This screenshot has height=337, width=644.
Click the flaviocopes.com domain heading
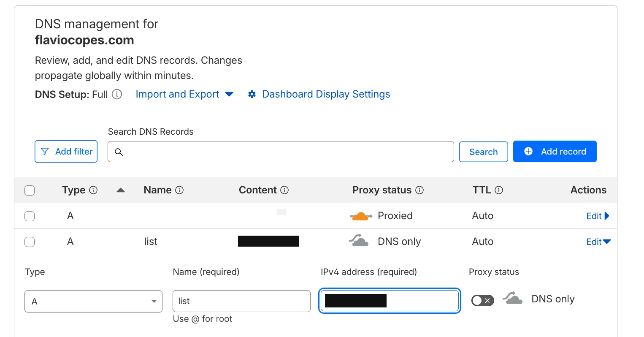[x=84, y=40]
